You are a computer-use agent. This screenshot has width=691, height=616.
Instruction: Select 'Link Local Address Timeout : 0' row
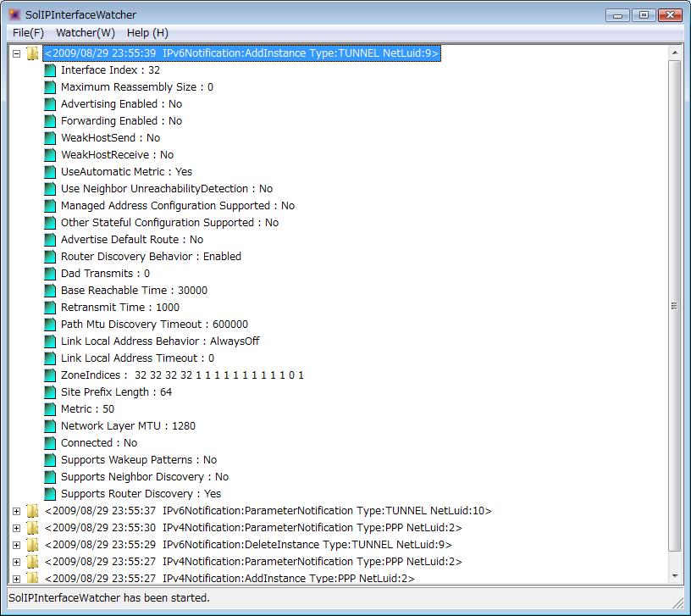(137, 358)
